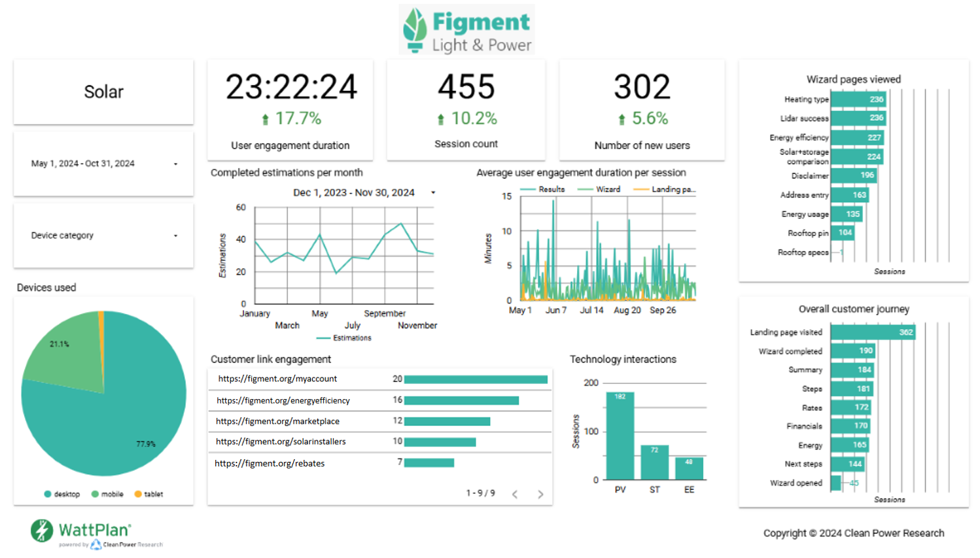Open the Dec 1, 2023 - Nov 30, 2024 date dropdown

pos(364,192)
